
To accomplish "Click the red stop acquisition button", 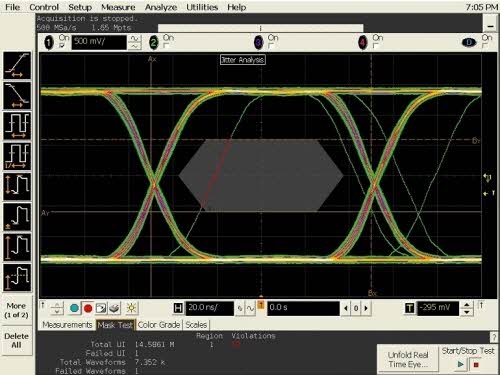I will click(88, 308).
